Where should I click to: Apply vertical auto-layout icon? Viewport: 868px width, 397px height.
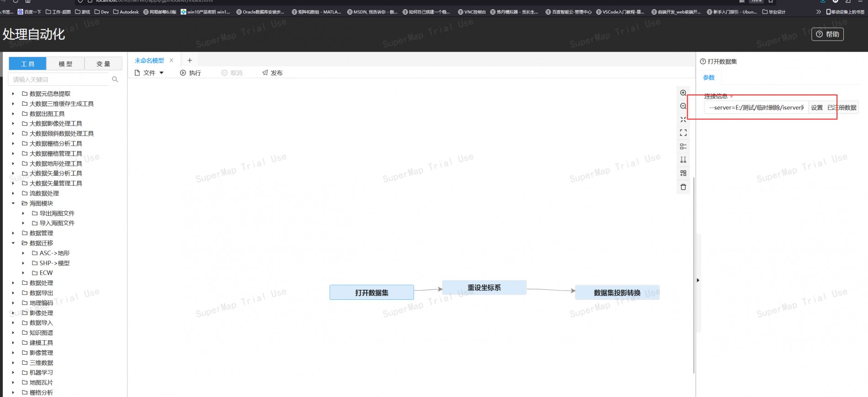pyautogui.click(x=683, y=160)
